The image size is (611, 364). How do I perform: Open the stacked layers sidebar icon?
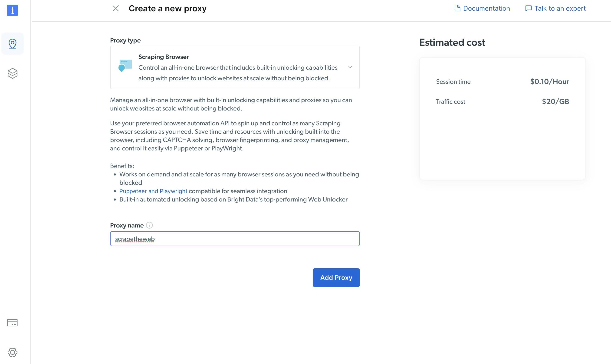[x=13, y=73]
